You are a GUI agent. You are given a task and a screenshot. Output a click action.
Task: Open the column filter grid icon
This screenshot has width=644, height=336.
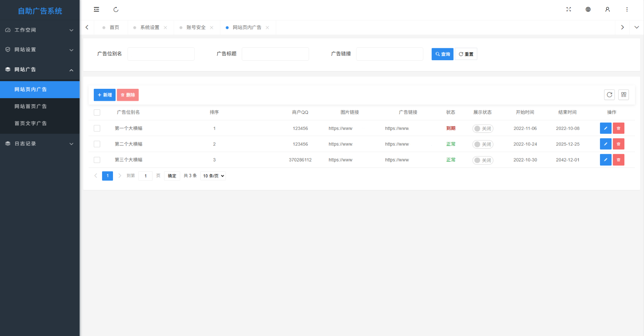[x=624, y=95]
